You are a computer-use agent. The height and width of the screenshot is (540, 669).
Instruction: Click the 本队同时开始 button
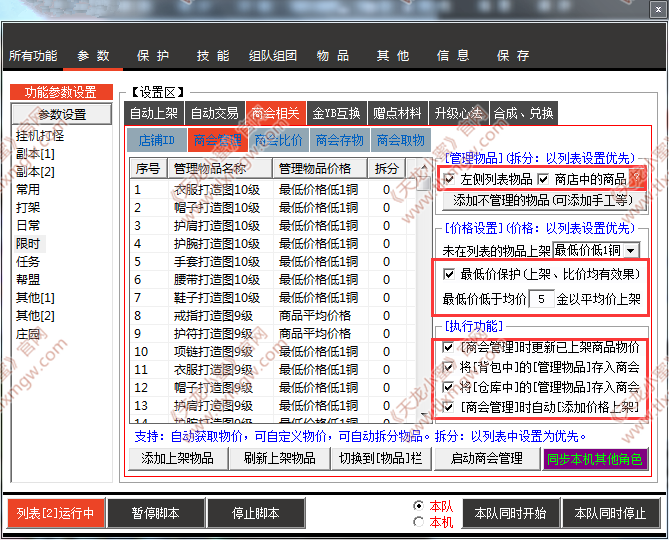(511, 513)
